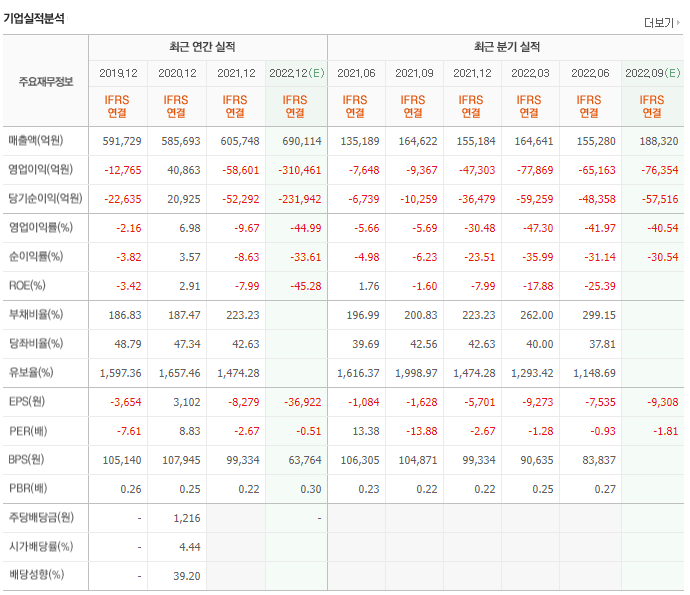
Task: Click the PER(배) row label
Action: pyautogui.click(x=28, y=431)
